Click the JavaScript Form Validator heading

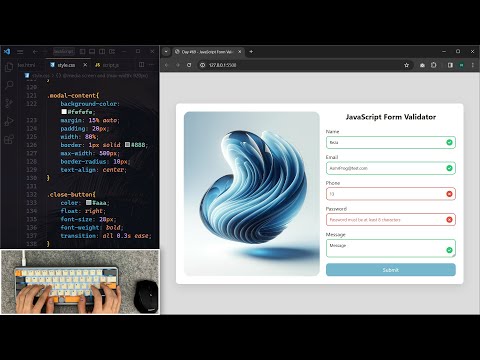[391, 117]
